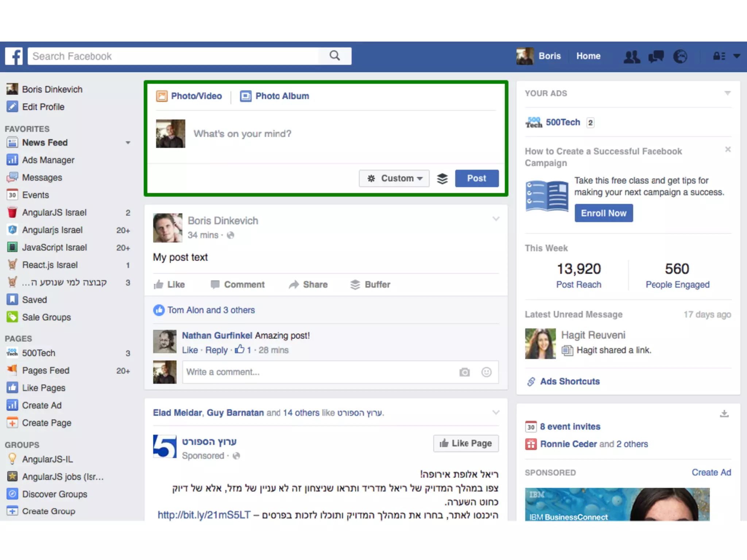Viewport: 747px width, 560px height.
Task: Click Comment under My post text
Action: point(237,284)
